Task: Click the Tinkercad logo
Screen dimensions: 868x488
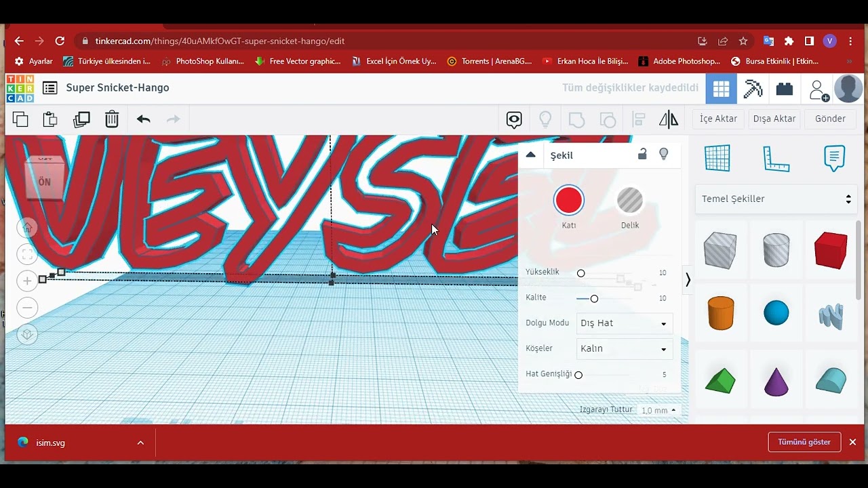Action: tap(20, 88)
